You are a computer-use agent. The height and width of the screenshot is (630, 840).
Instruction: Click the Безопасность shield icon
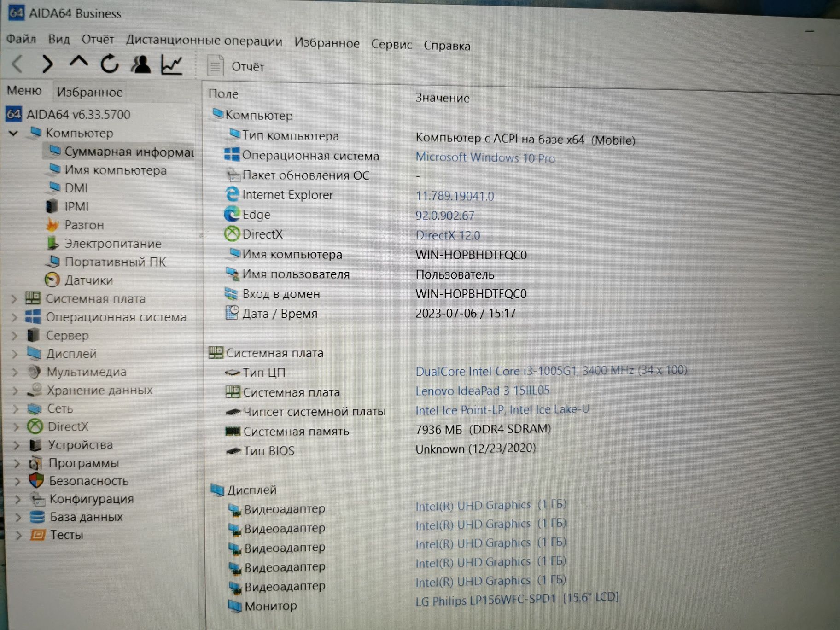36,481
